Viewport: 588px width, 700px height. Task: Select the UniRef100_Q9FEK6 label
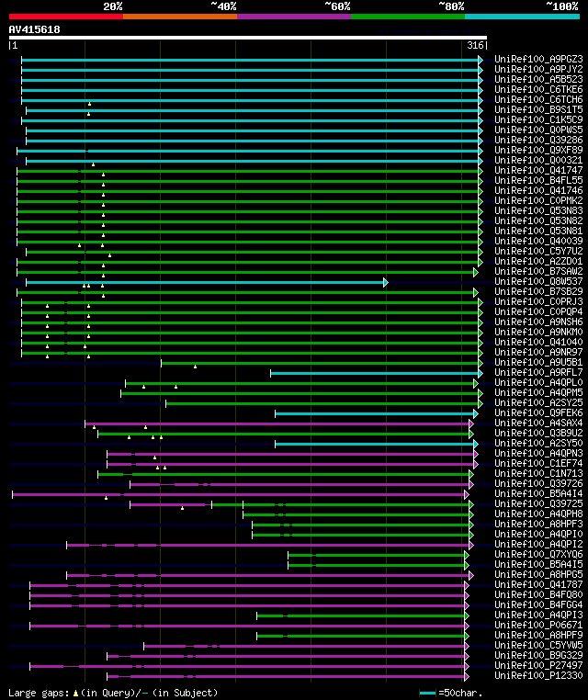coord(538,413)
